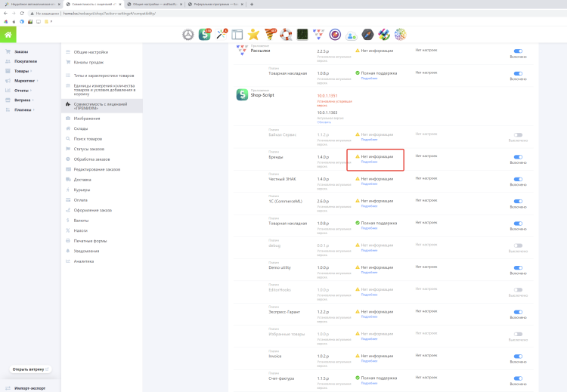The width and height of the screenshot is (567, 392).
Task: Click the lifebuoy app icon in header
Action: point(286,35)
